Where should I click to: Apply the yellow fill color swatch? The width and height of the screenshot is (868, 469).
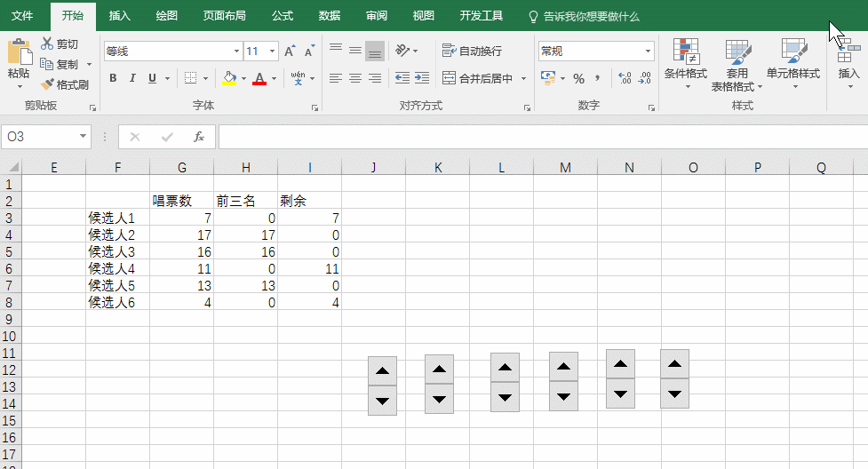pyautogui.click(x=229, y=78)
